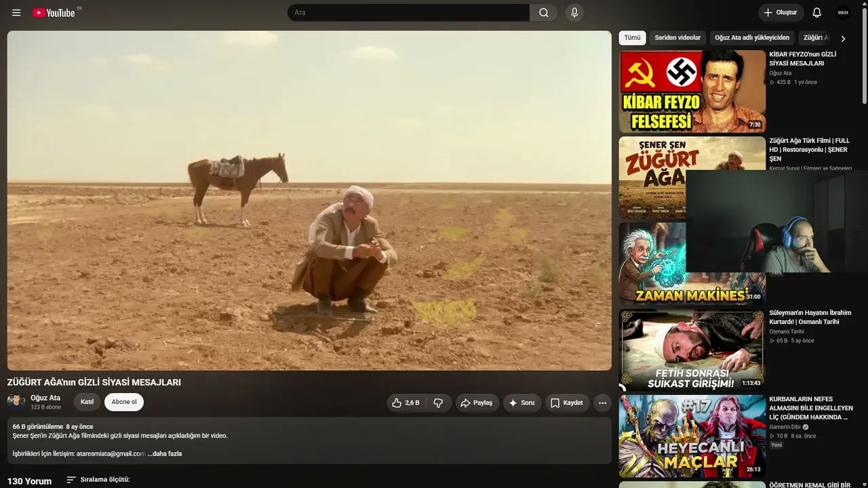Image resolution: width=868 pixels, height=488 pixels.
Task: Visit the Gamerin Dibi channel link
Action: [x=785, y=427]
